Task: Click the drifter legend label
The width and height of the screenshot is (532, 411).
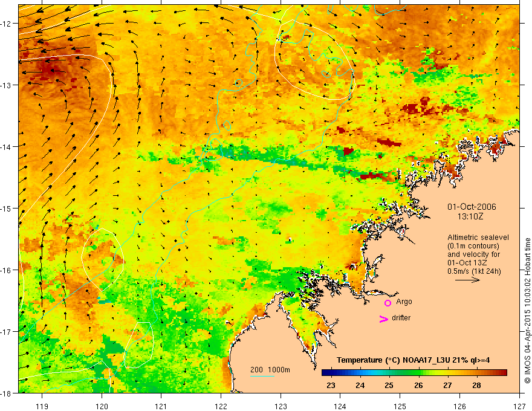Action: tap(401, 318)
